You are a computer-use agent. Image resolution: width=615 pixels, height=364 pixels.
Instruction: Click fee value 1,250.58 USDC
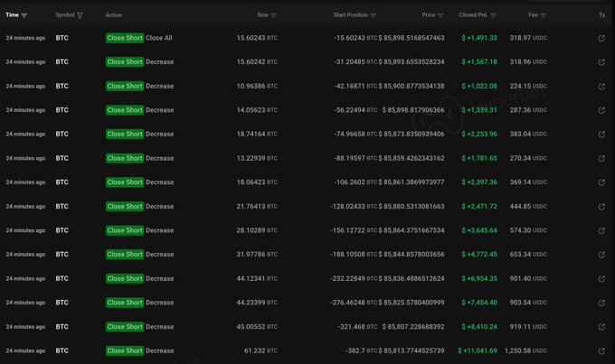[x=525, y=350]
